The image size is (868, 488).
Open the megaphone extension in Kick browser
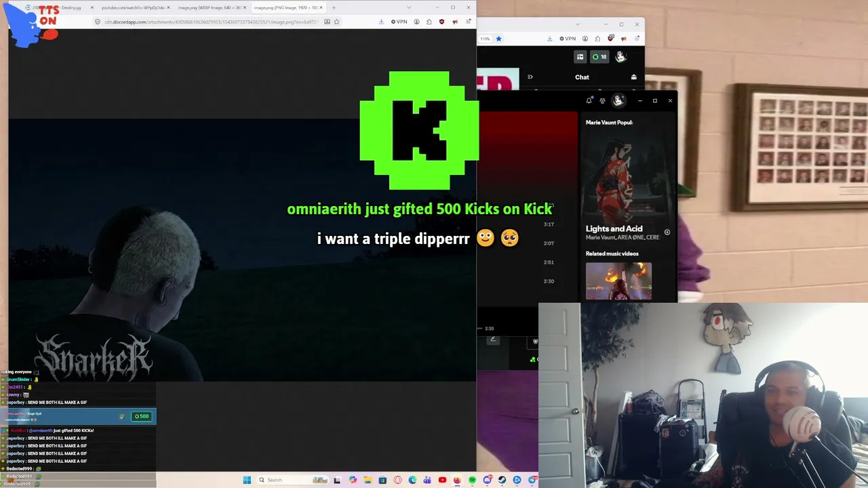tap(624, 39)
